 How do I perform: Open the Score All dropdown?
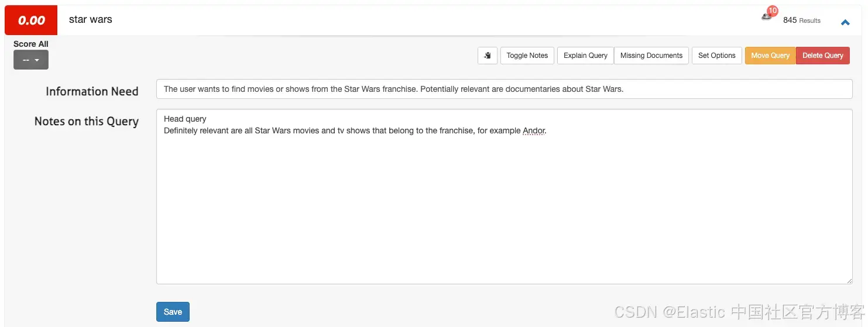pyautogui.click(x=31, y=60)
